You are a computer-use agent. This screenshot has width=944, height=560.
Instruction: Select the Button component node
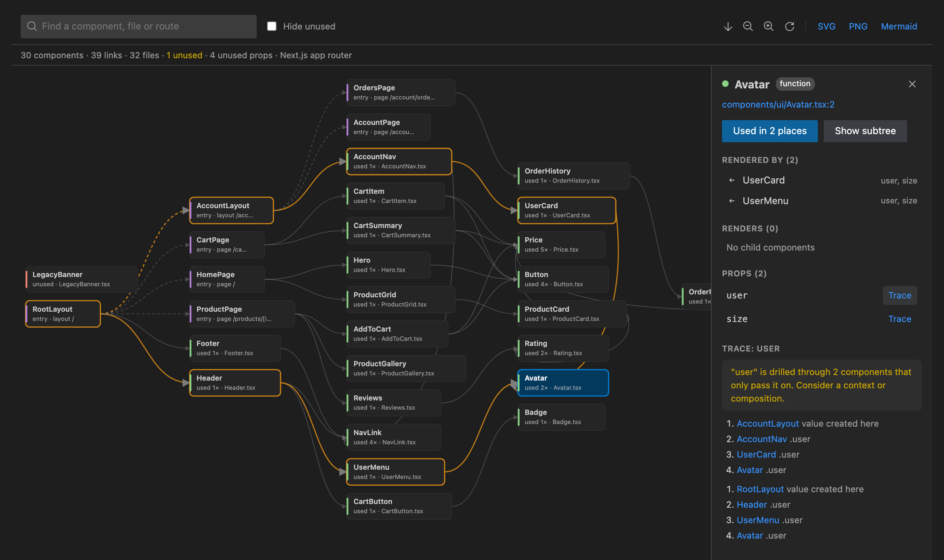coord(563,279)
